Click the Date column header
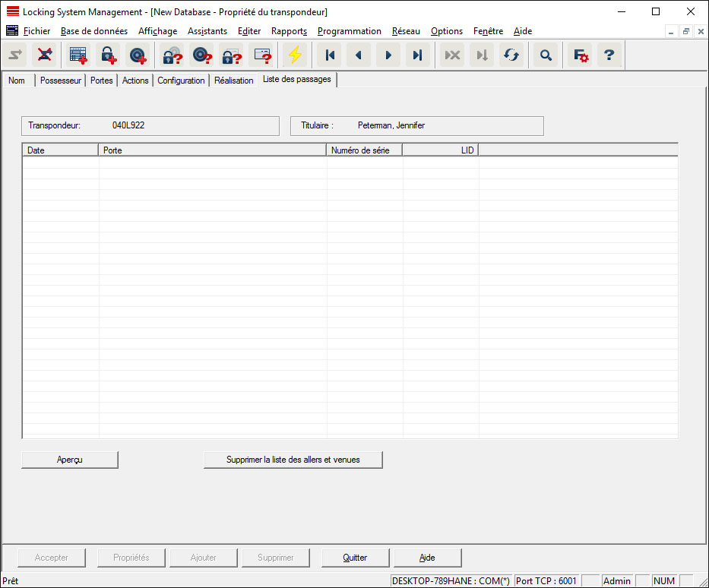The width and height of the screenshot is (709, 588). (x=61, y=150)
